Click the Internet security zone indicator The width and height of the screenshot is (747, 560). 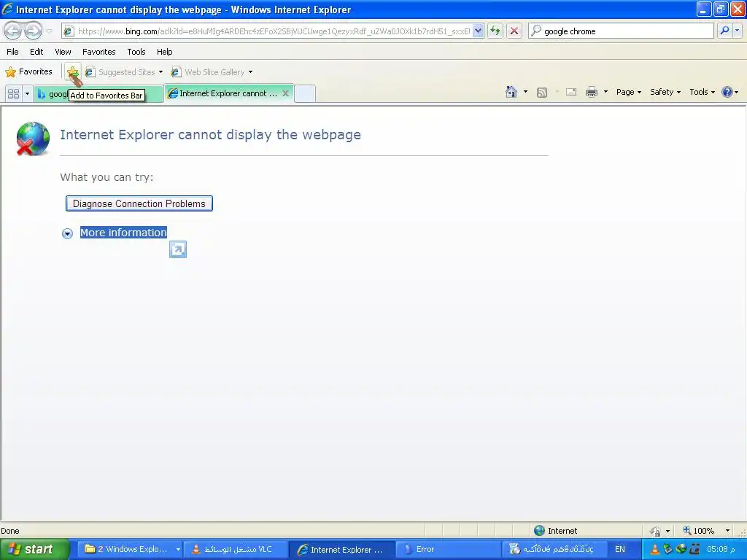tap(555, 531)
